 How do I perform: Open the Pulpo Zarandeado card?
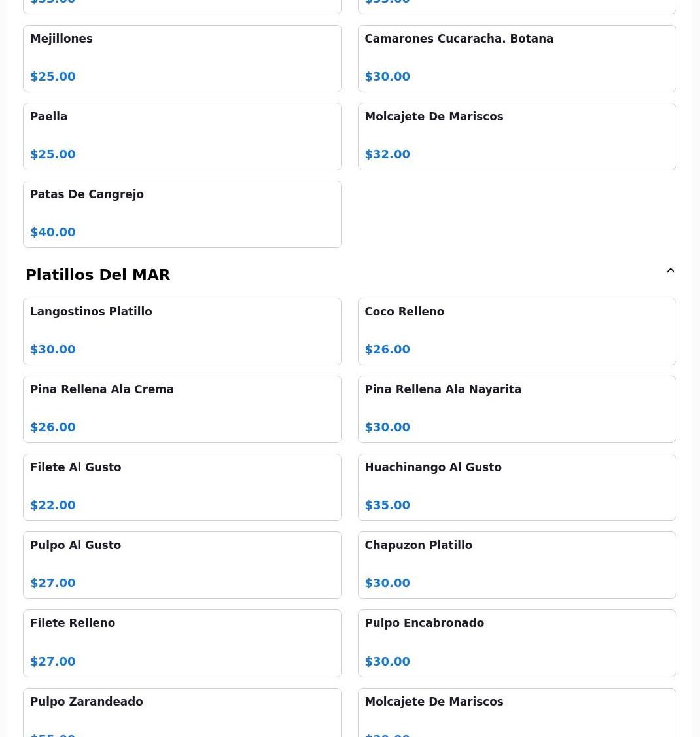point(183,713)
